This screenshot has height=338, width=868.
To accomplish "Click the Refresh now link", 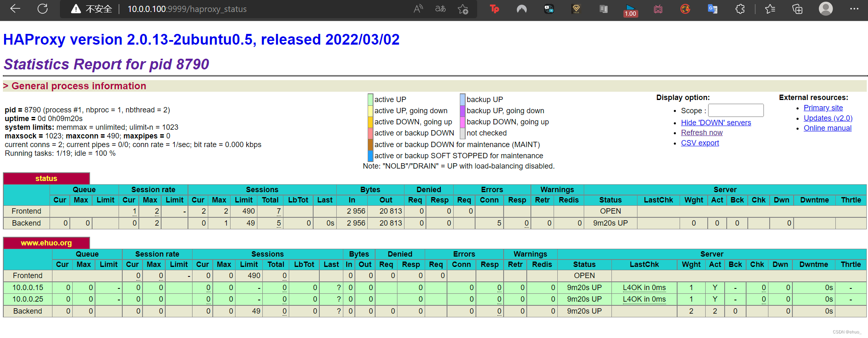I will click(702, 133).
